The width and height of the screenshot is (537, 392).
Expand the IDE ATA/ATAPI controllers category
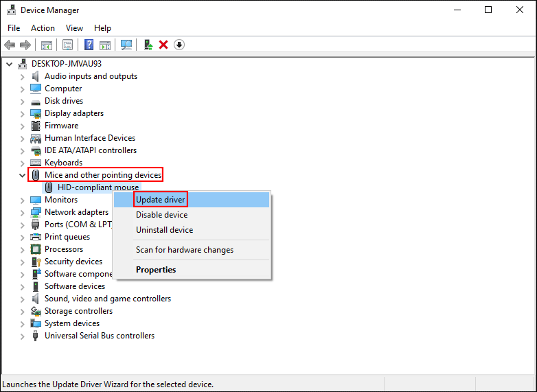pos(22,150)
